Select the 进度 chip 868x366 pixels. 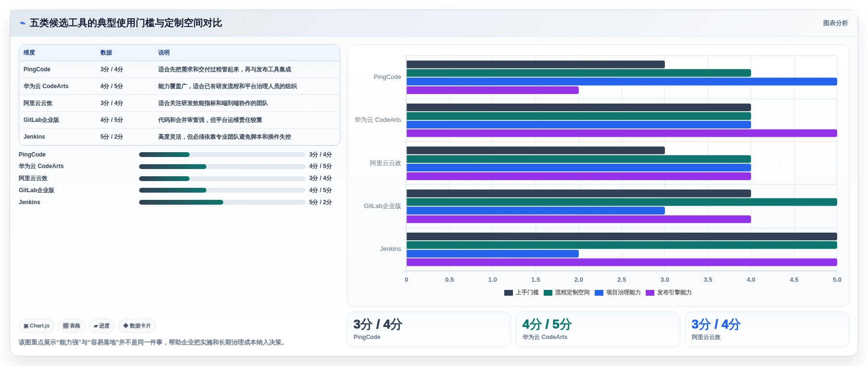(x=102, y=326)
